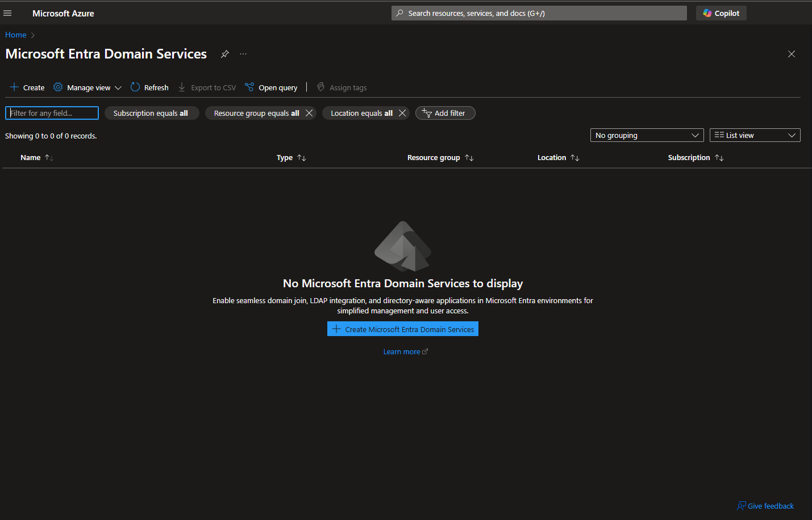Image resolution: width=812 pixels, height=520 pixels.
Task: Remove the Resource group filter
Action: tap(309, 113)
